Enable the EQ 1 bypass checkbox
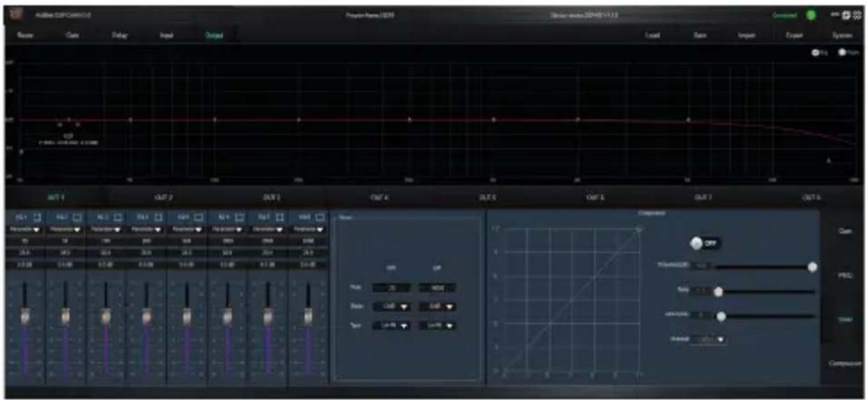The image size is (868, 400). (x=38, y=217)
